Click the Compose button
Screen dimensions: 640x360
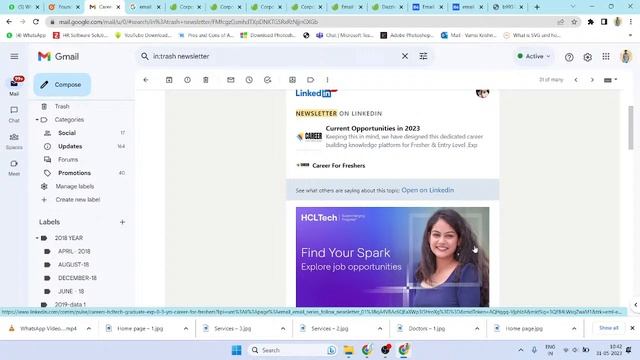point(62,84)
